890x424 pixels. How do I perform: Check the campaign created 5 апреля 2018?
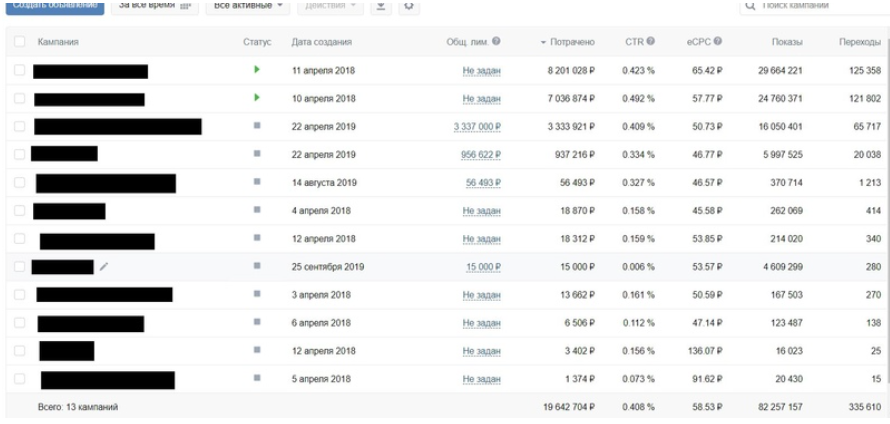coord(20,379)
